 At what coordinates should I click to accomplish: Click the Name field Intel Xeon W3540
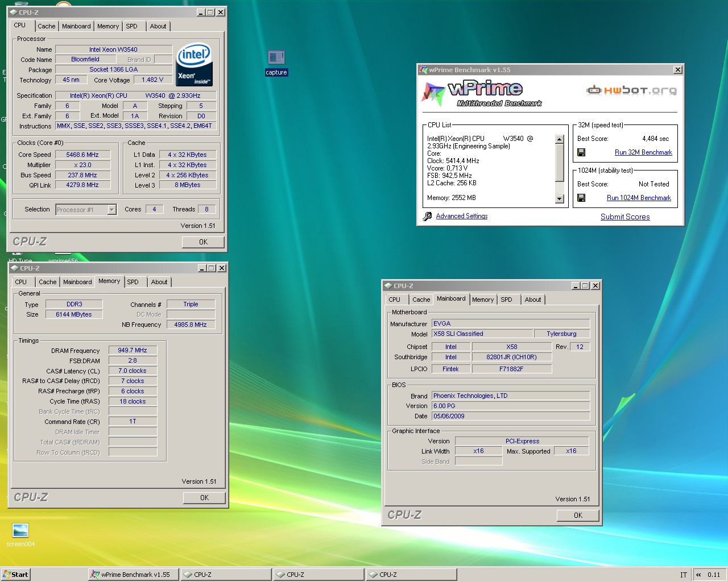114,49
